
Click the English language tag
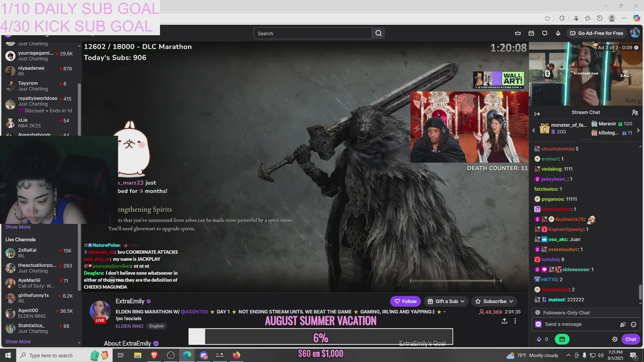[x=156, y=326]
